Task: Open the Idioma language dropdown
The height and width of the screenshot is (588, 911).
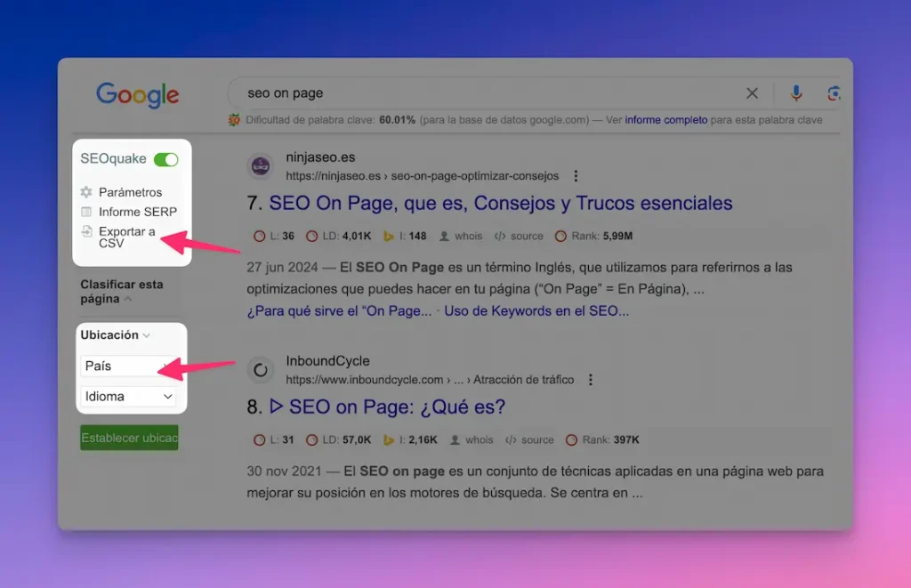Action: click(128, 396)
